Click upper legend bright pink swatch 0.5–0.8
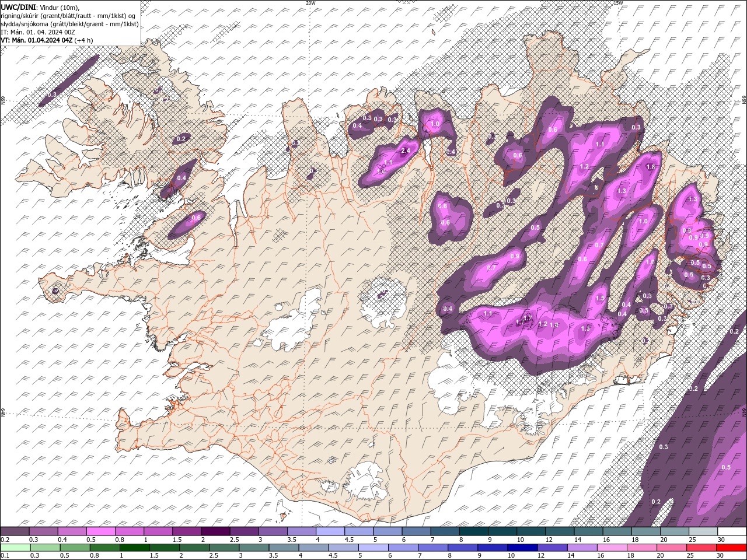The height and width of the screenshot is (560, 747). click(x=102, y=531)
